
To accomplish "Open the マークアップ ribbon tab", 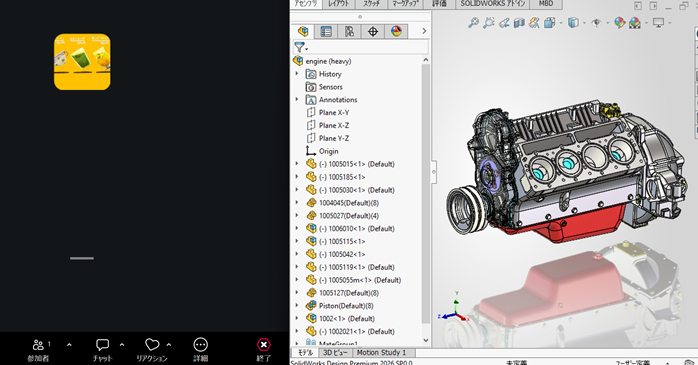I will click(x=406, y=4).
